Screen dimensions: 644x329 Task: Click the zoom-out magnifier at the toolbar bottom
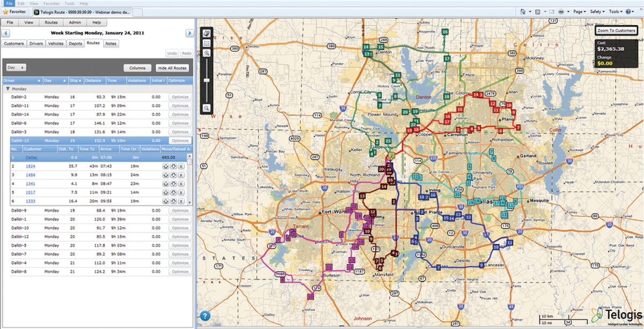[x=207, y=109]
